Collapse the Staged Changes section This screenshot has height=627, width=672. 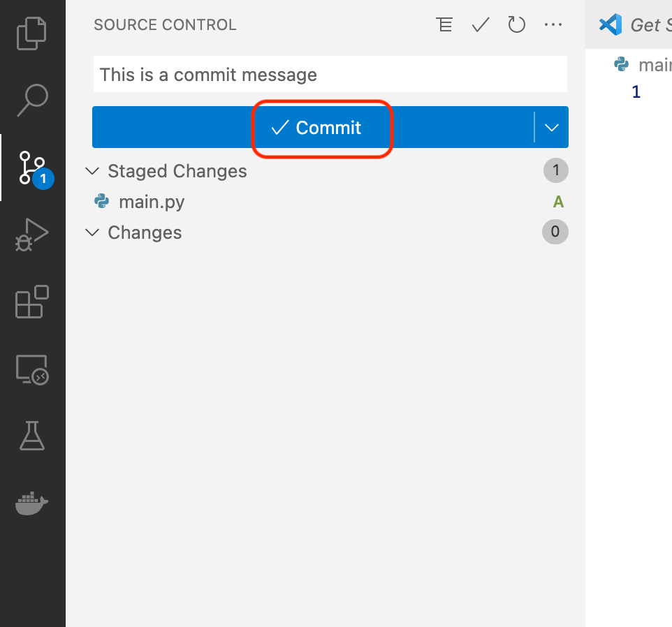pos(92,171)
